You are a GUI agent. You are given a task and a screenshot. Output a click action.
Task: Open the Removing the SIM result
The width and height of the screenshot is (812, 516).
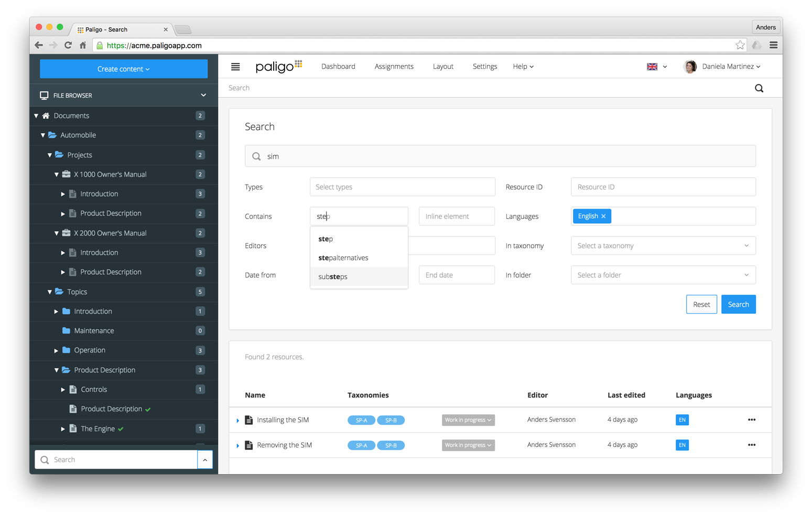[285, 445]
